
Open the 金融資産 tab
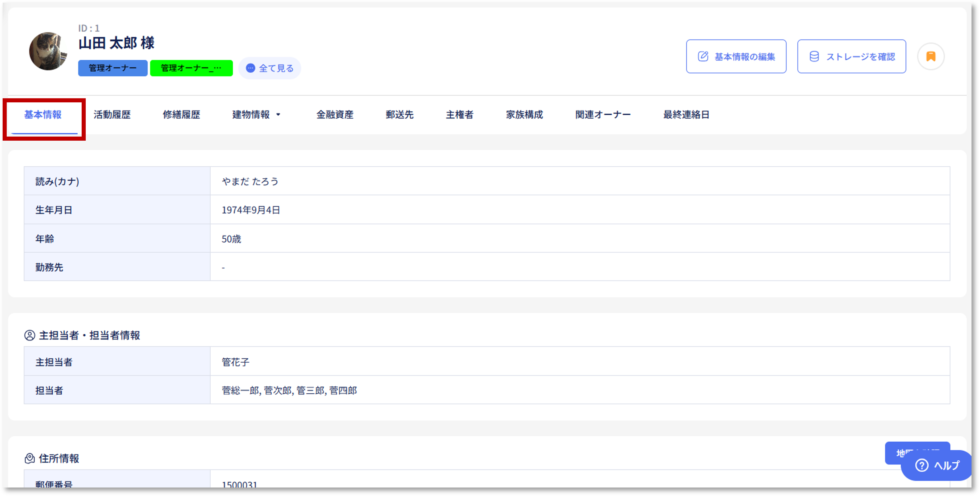(x=335, y=115)
